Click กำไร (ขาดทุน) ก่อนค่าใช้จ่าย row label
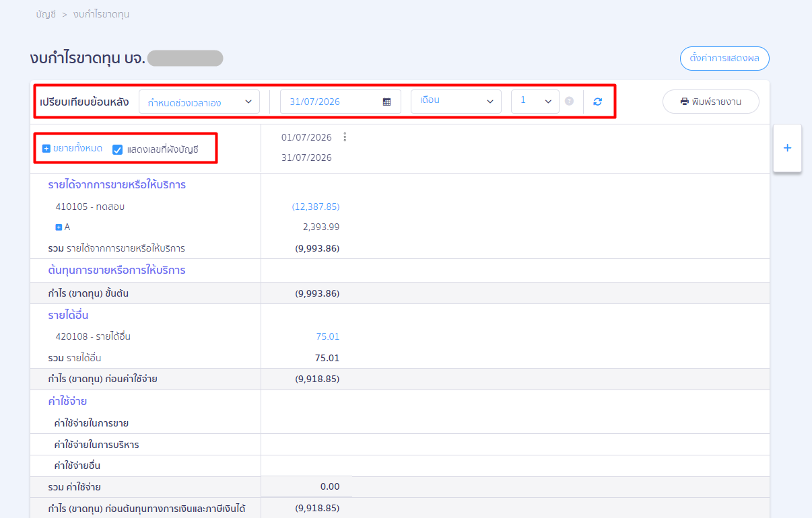 [102, 379]
